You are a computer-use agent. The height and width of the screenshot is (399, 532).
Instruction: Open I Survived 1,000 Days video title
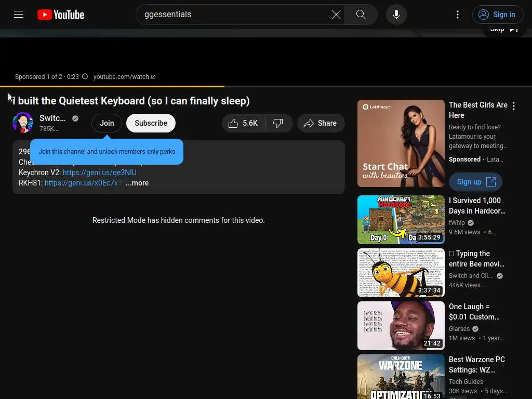coord(477,206)
